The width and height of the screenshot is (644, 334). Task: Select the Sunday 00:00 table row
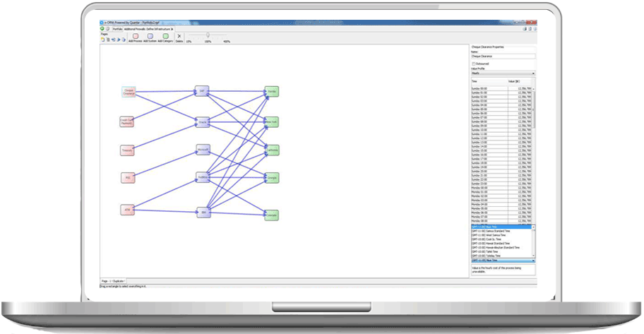coord(501,89)
